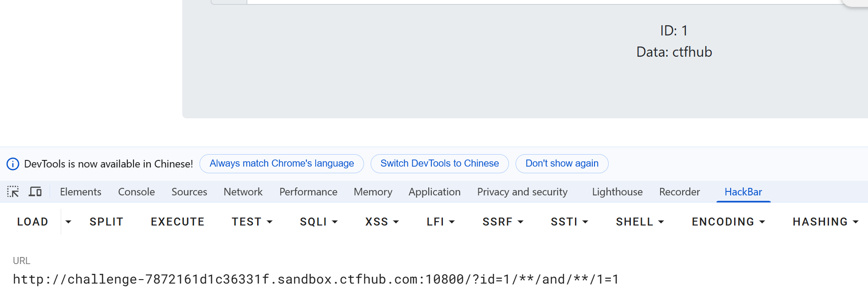Viewport: 868px width, 288px height.
Task: Dismiss with Don't show again
Action: (562, 163)
